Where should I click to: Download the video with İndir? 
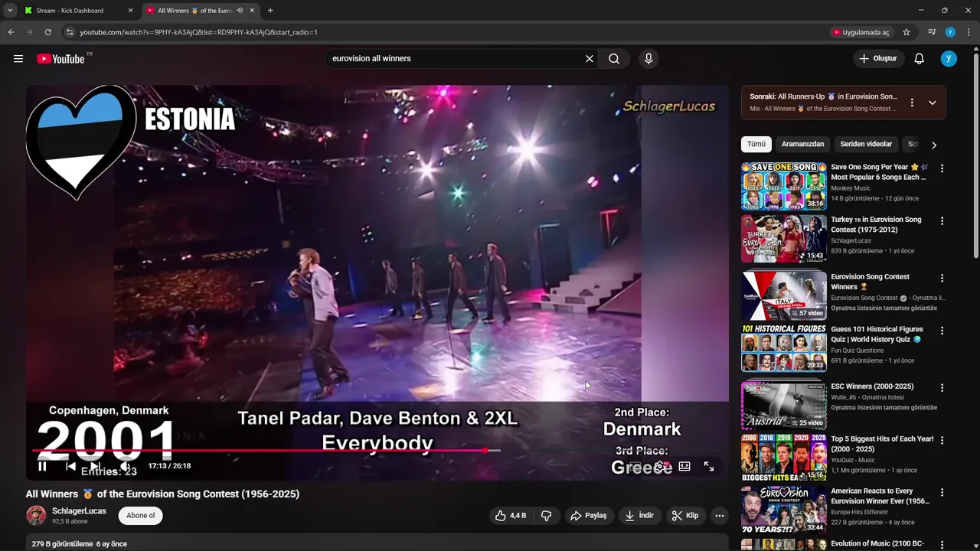tap(639, 516)
